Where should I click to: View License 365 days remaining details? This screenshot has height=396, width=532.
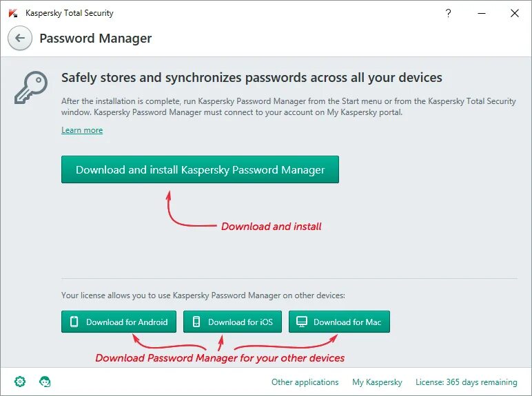point(467,382)
